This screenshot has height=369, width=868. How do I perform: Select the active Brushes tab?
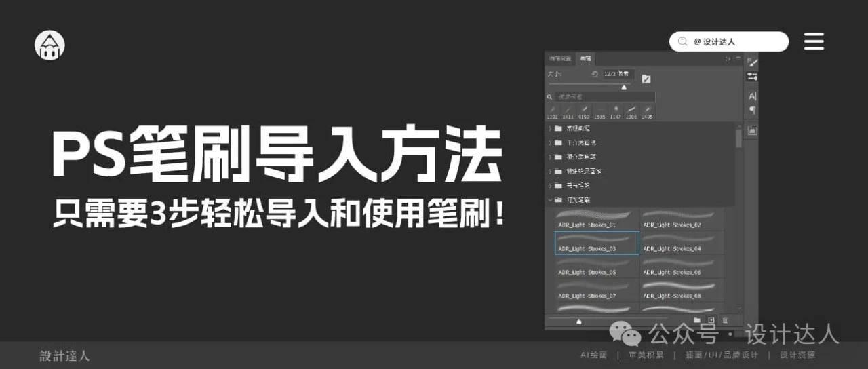click(585, 59)
